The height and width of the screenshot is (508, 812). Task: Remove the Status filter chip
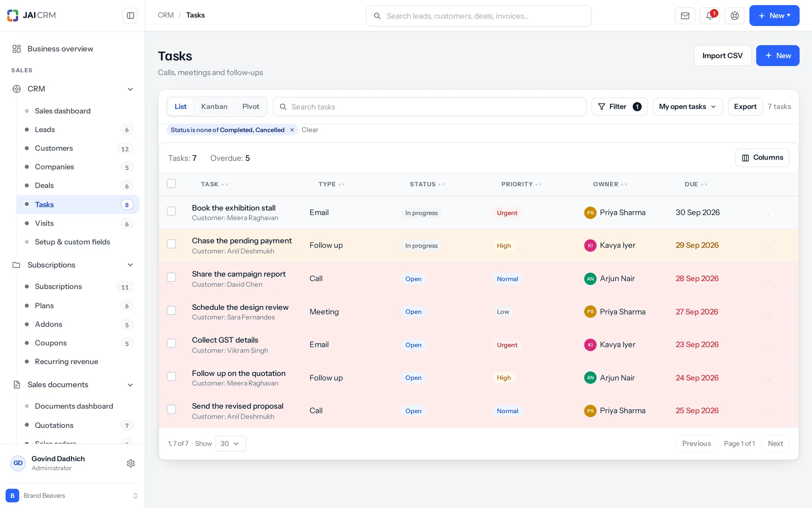(292, 130)
